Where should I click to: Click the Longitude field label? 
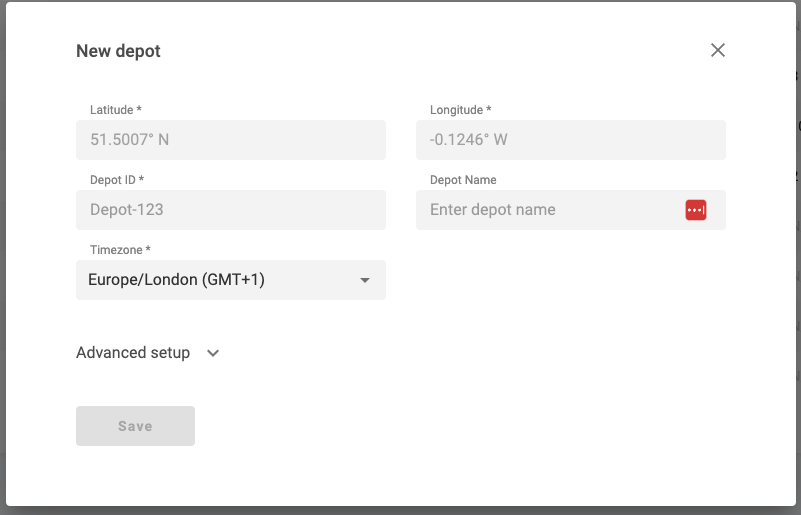point(460,110)
